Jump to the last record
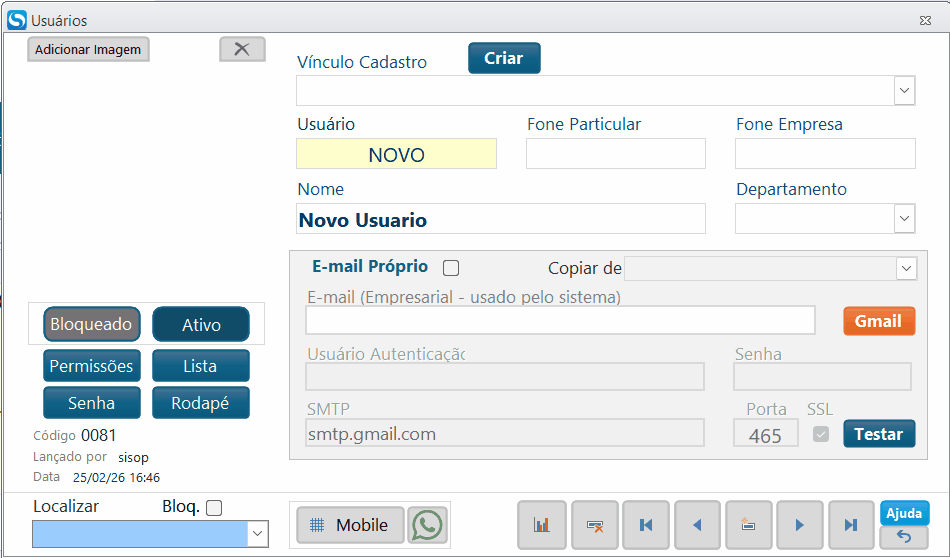 click(851, 525)
